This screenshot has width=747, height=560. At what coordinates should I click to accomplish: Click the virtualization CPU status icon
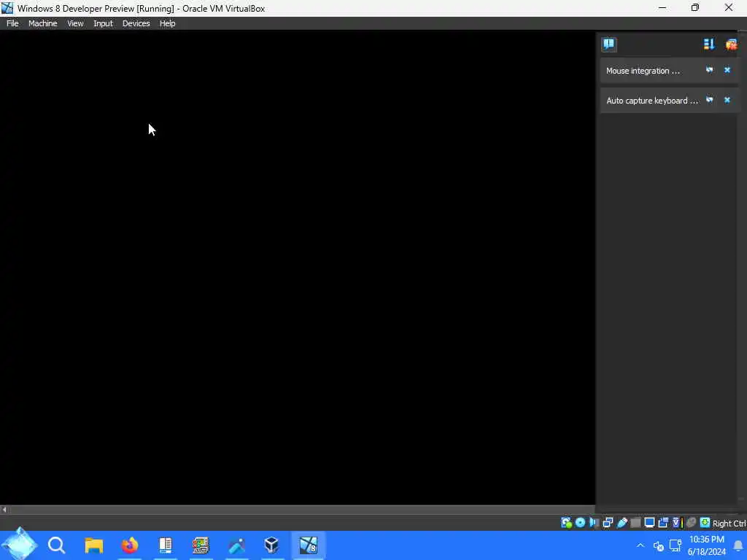[677, 523]
